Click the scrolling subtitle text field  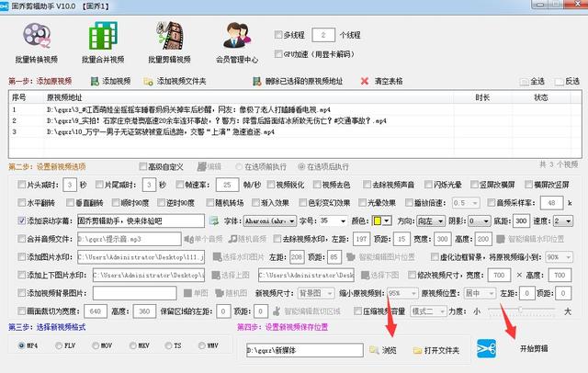click(x=141, y=220)
